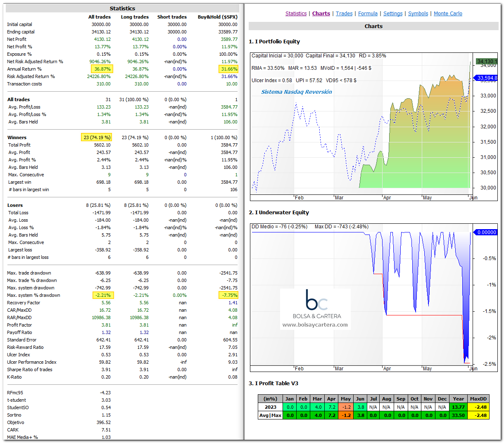Select the '2023' row header in profit table
The image size is (504, 443).
[271, 407]
